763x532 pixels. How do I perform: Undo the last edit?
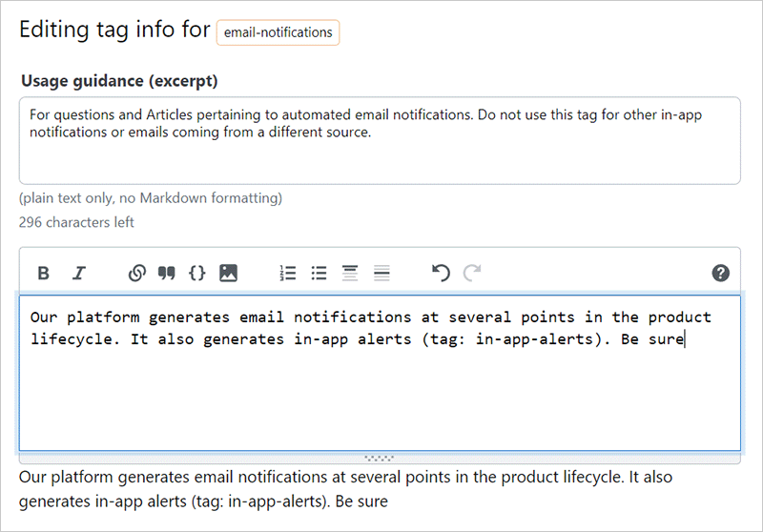(x=440, y=274)
